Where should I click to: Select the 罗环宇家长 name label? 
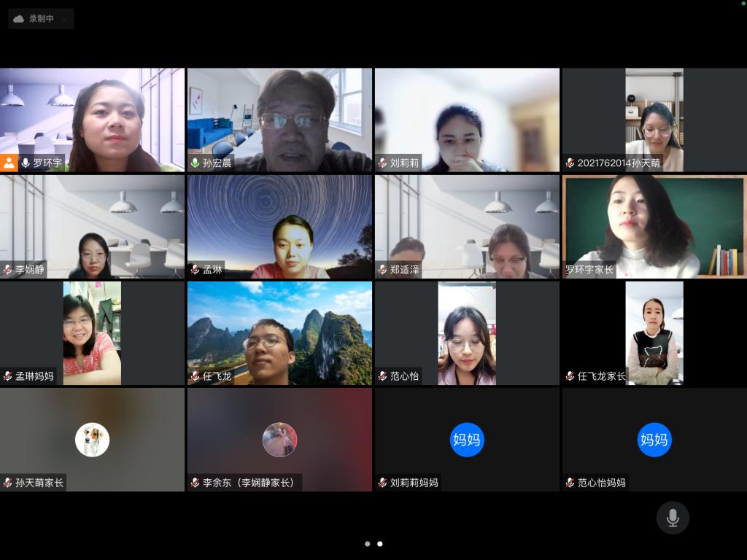589,270
